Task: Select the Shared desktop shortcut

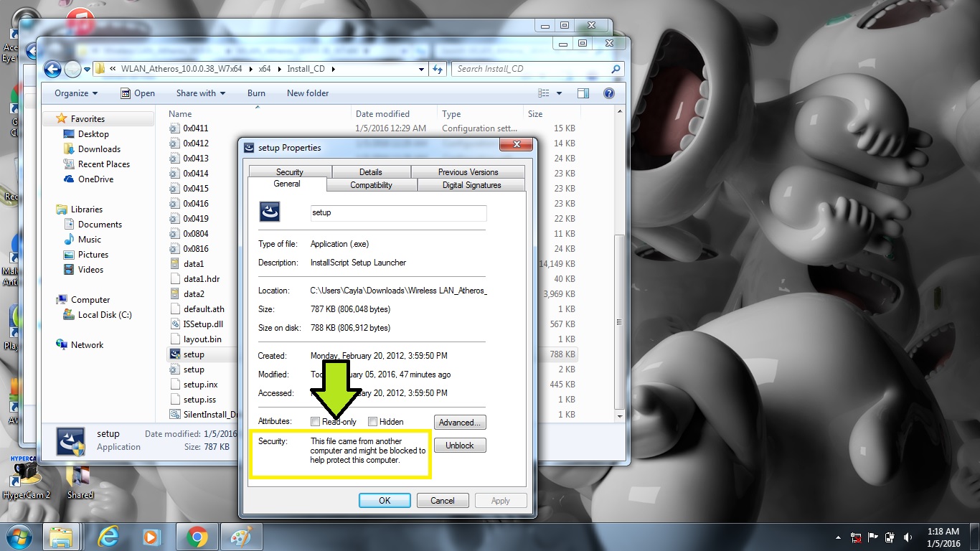Action: 80,482
